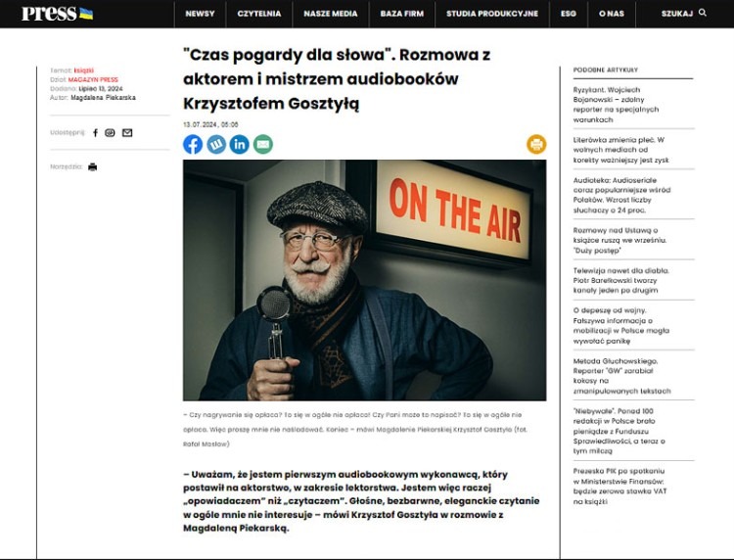This screenshot has width=734, height=560.
Task: Click sidebar Facebook share icon
Action: point(95,133)
